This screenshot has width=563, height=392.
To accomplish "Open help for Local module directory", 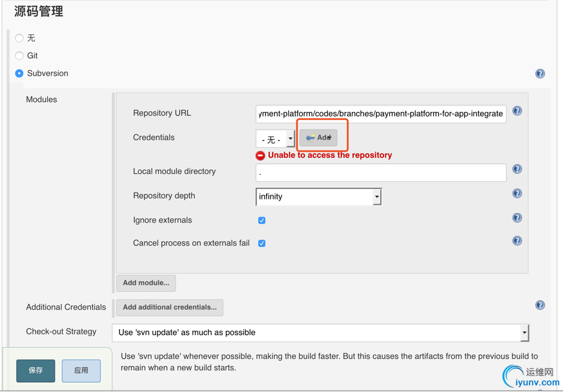I will tap(517, 169).
